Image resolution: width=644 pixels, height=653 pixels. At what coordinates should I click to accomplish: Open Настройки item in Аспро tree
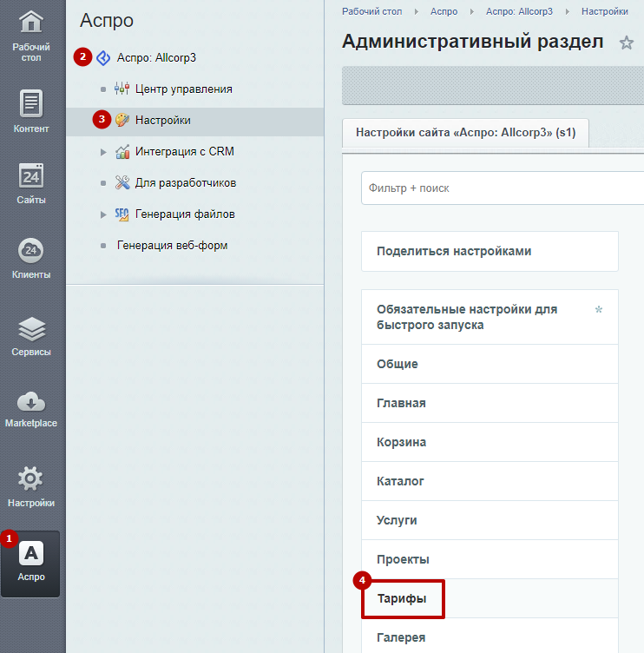[163, 120]
